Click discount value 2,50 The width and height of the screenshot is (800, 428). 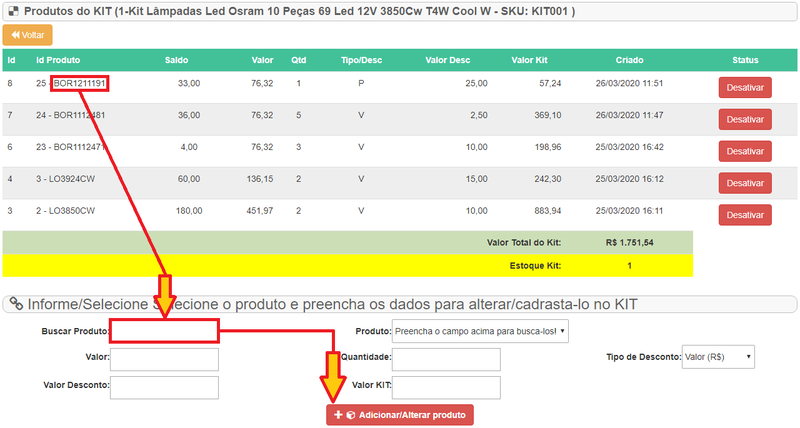coord(479,115)
